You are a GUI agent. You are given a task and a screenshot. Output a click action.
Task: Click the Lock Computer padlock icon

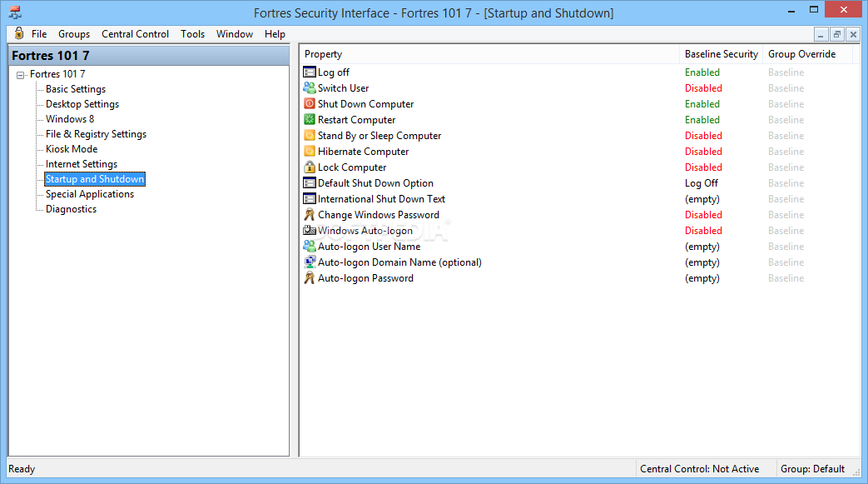(x=310, y=167)
